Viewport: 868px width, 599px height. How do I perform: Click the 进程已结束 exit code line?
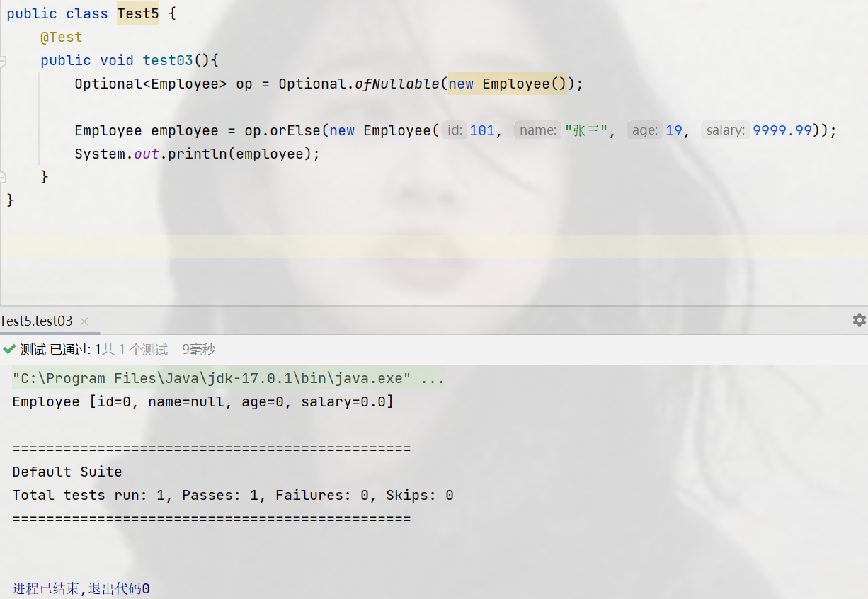pos(81,588)
